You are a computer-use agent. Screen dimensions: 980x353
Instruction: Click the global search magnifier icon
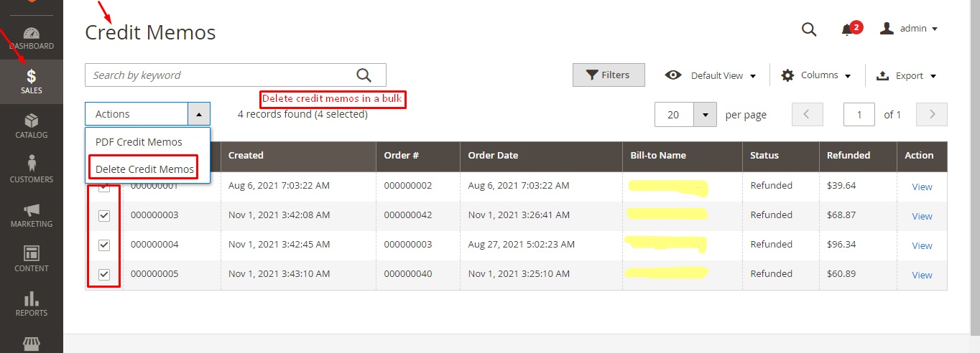(809, 29)
